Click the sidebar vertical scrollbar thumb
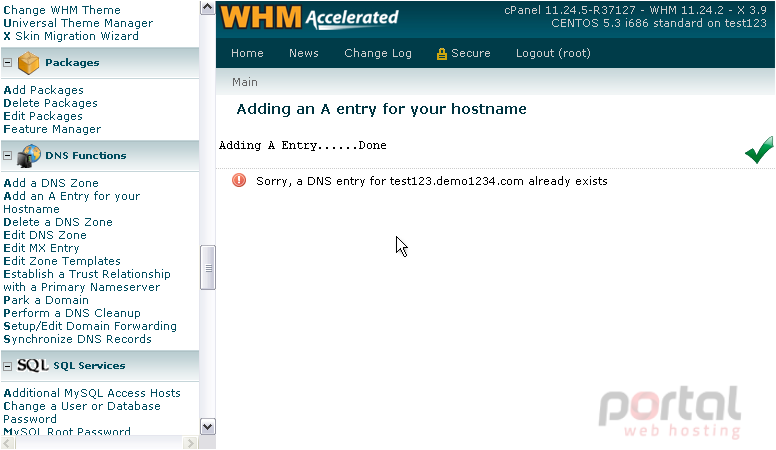The width and height of the screenshot is (776, 450). click(x=208, y=267)
